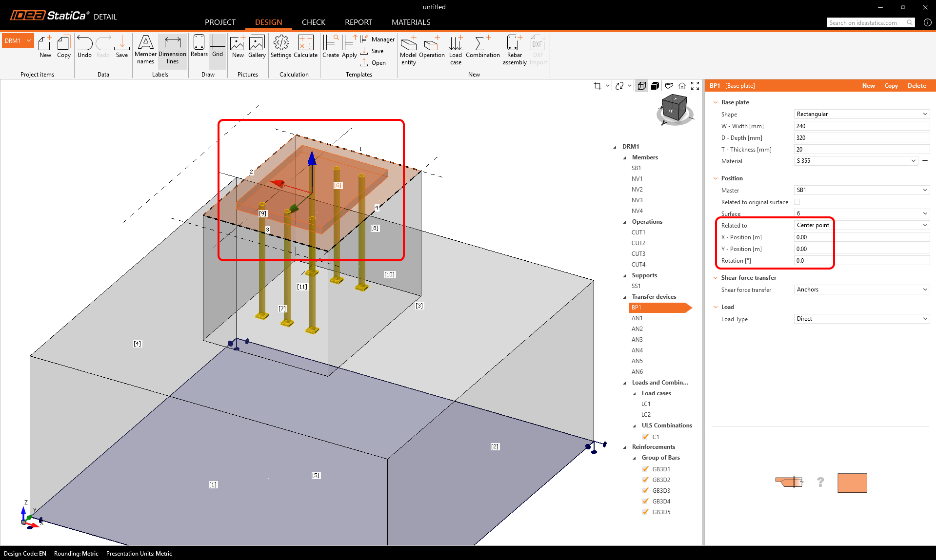The image size is (936, 560).
Task: Uncheck the GB3D1 bar group
Action: click(x=646, y=469)
